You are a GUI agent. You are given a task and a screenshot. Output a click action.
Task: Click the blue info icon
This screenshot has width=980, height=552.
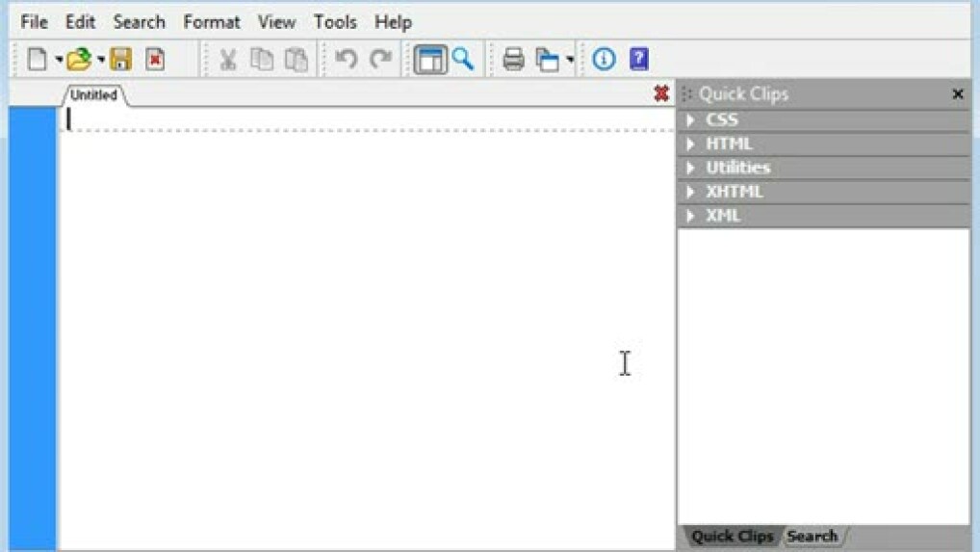tap(604, 60)
